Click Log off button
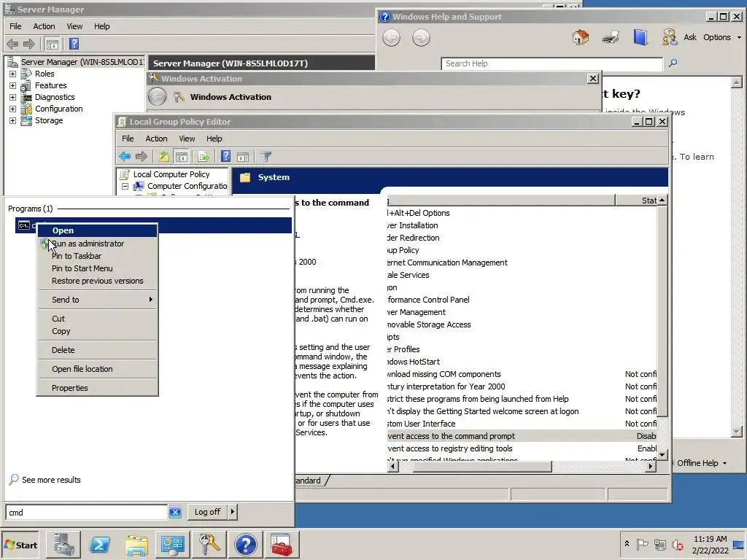The image size is (747, 560). (x=208, y=512)
